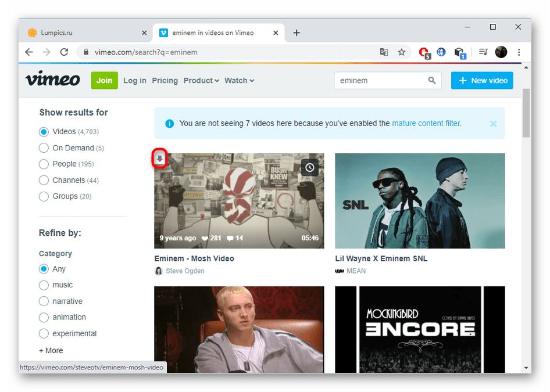Expand the Product dropdown menu

pyautogui.click(x=201, y=81)
